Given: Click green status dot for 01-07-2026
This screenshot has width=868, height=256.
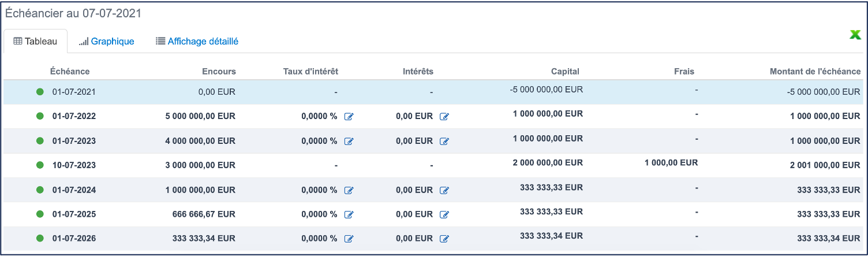Looking at the screenshot, I should [x=40, y=238].
